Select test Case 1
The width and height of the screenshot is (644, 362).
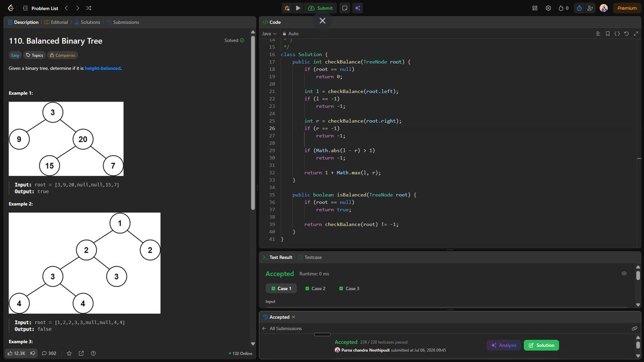tap(281, 288)
